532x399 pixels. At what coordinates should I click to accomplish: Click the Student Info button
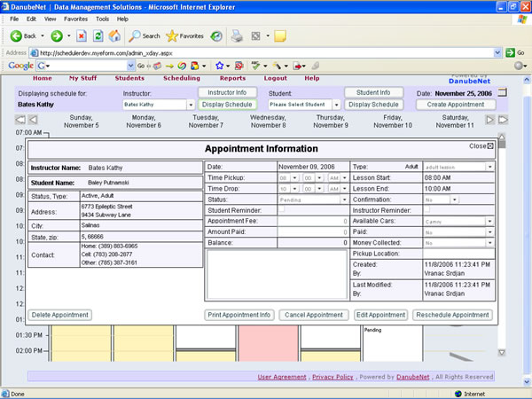coord(373,92)
